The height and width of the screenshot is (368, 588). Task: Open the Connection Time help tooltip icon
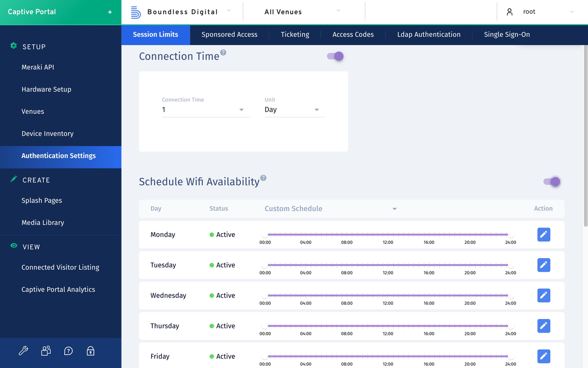click(223, 52)
